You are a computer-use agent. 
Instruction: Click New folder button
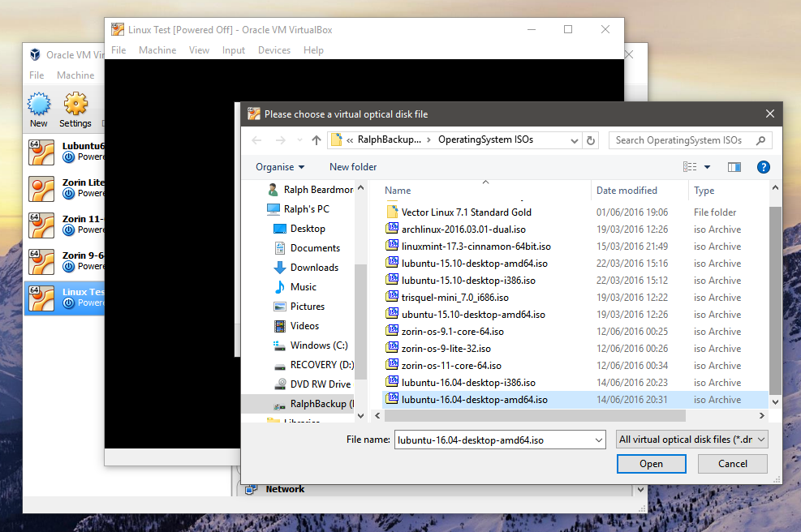click(353, 167)
